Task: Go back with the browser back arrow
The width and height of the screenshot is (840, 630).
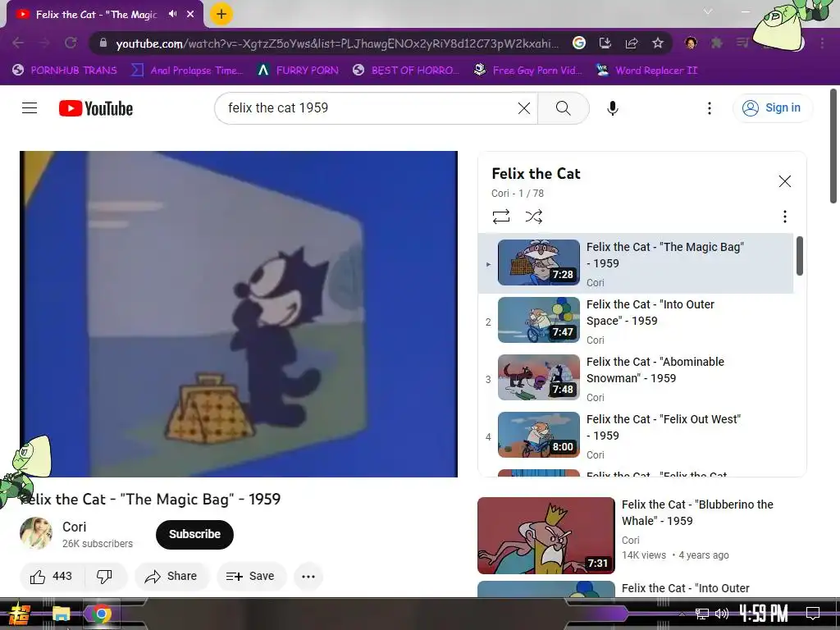Action: 18,43
